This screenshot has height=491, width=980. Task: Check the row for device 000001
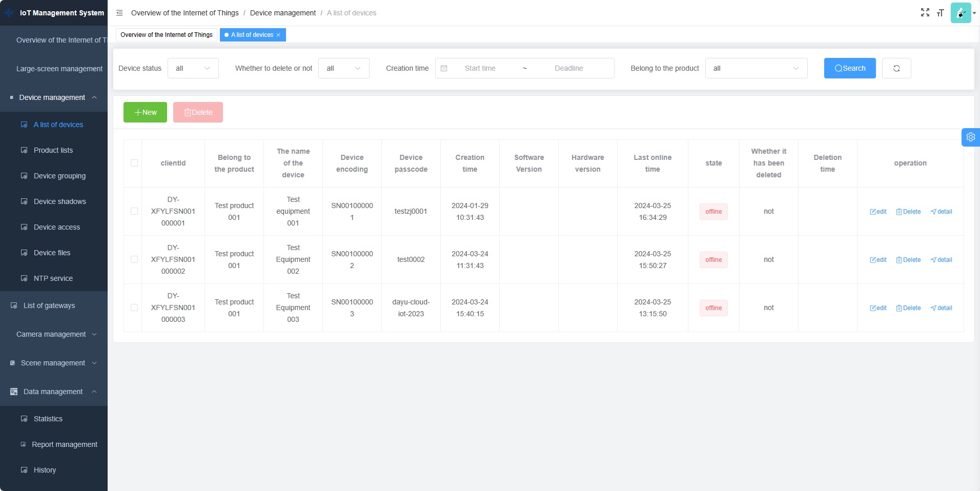[134, 211]
